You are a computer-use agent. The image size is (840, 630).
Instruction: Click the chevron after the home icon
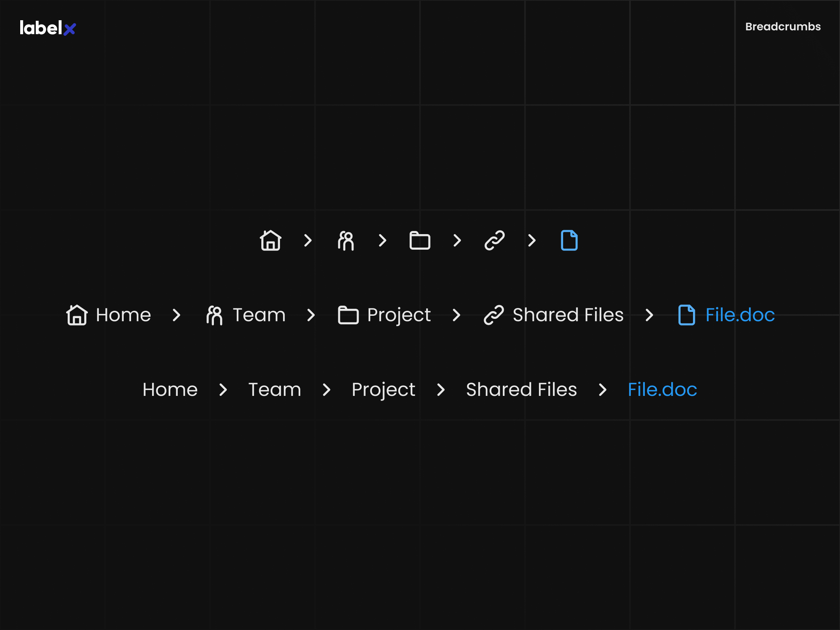[307, 240]
